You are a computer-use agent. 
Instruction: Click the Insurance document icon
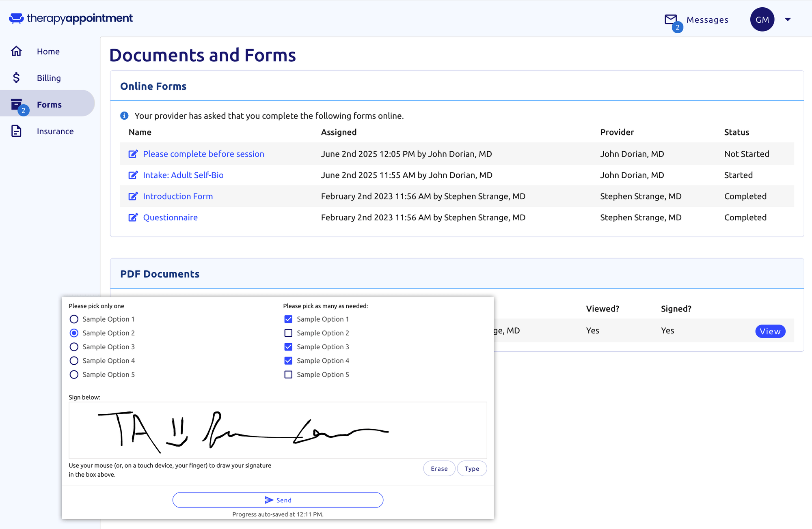pos(16,131)
